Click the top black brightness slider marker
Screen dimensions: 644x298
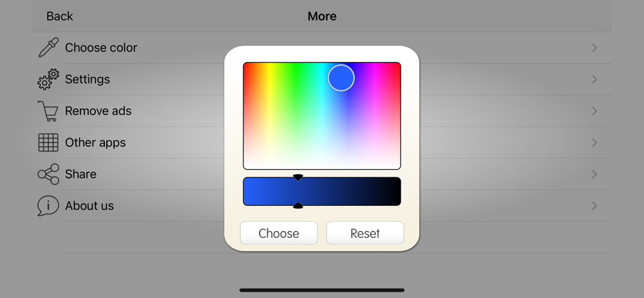(x=298, y=177)
